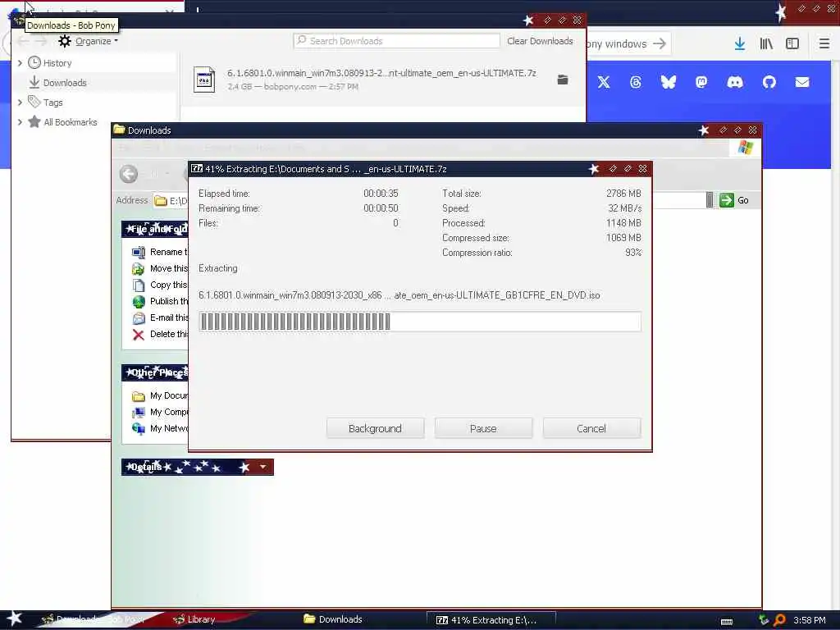Click Clear Downloads in Library window
Screen dimensions: 840x630
(x=540, y=41)
